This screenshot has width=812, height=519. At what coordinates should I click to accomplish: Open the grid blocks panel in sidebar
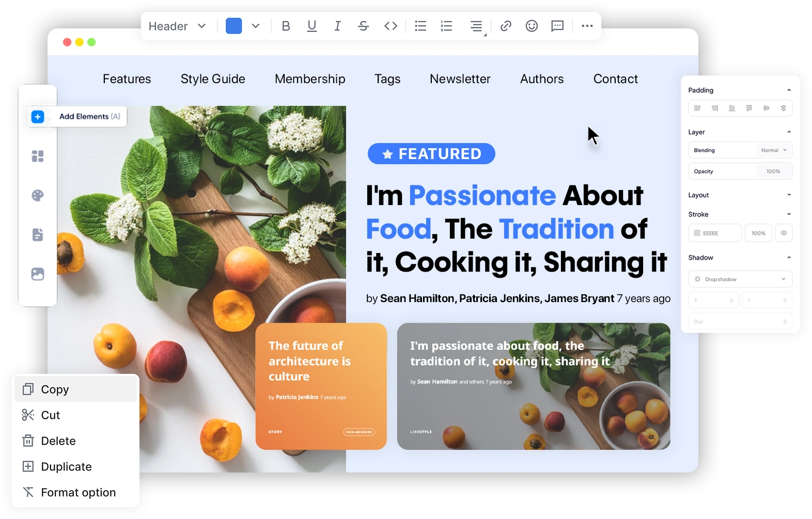pos(38,156)
